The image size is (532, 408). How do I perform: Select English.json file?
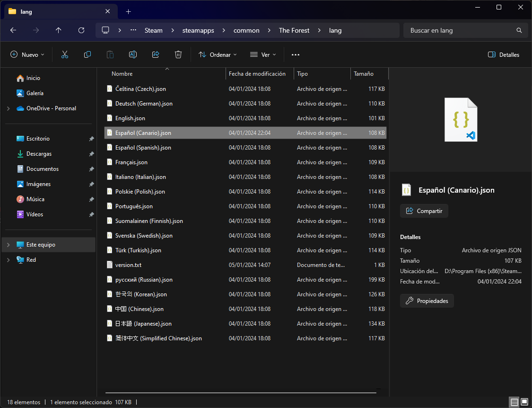(245, 118)
